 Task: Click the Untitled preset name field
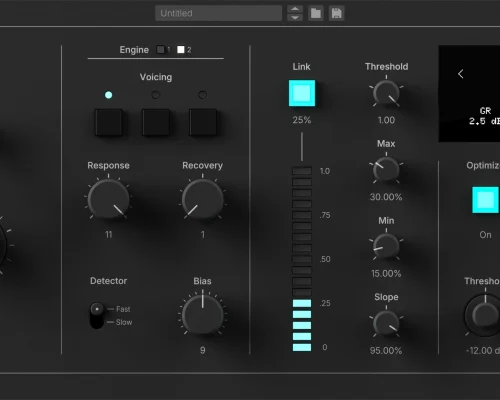[218, 13]
